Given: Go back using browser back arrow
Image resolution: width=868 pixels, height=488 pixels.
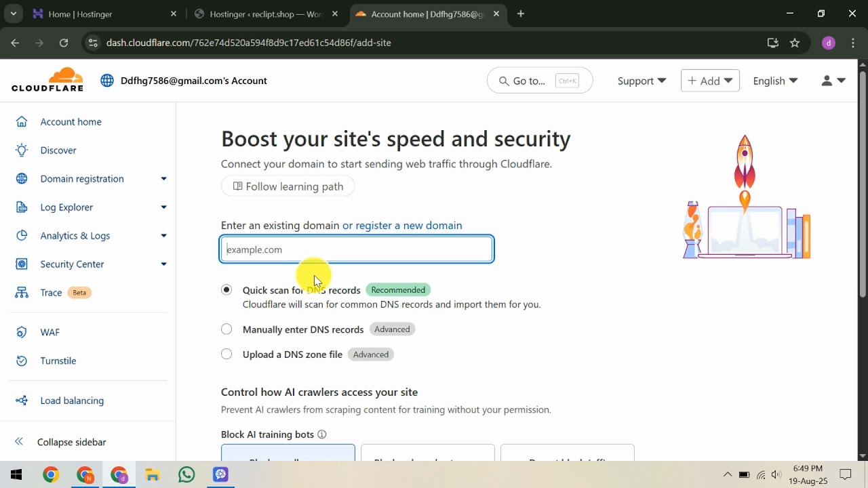Looking at the screenshot, I should click(15, 43).
